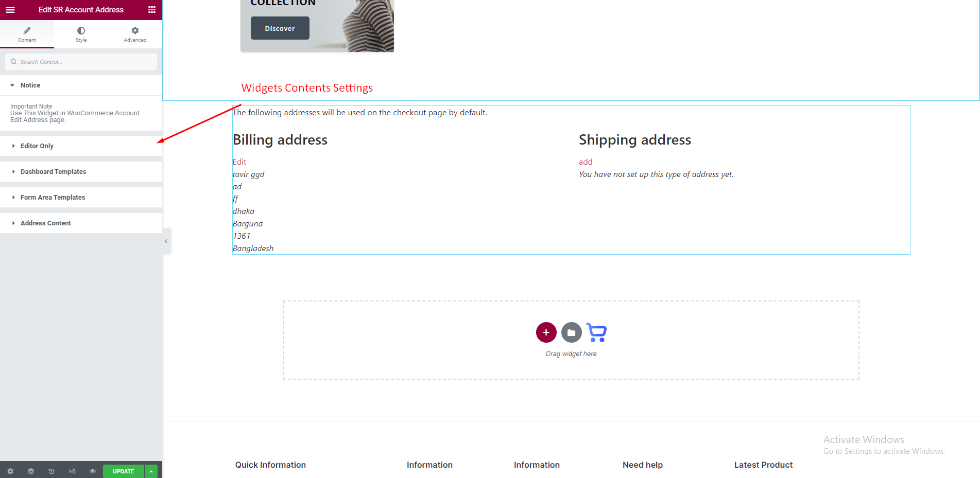Expand the Editor Only section
The height and width of the screenshot is (478, 980).
[x=37, y=146]
